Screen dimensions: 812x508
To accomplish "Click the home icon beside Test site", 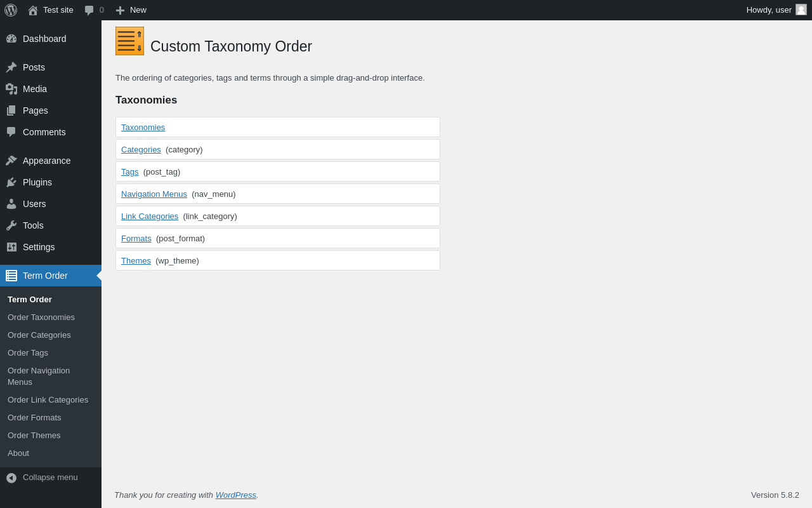I will pyautogui.click(x=33, y=10).
